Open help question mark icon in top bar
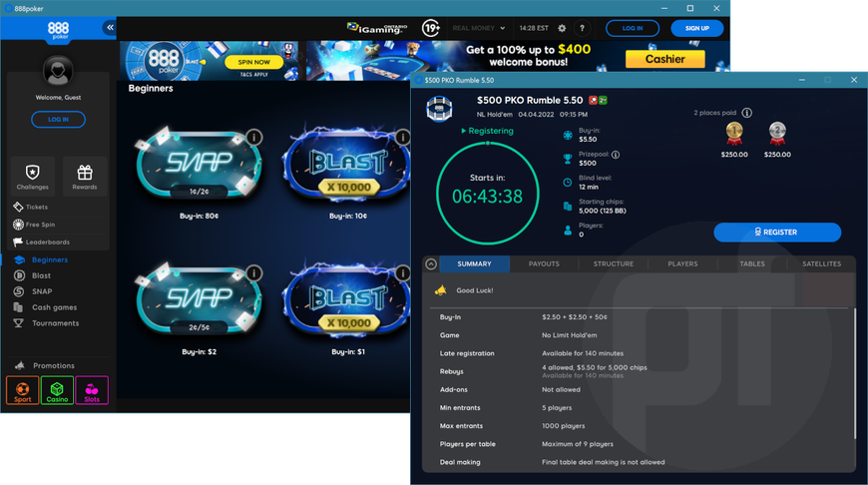868x485 pixels. pos(582,28)
